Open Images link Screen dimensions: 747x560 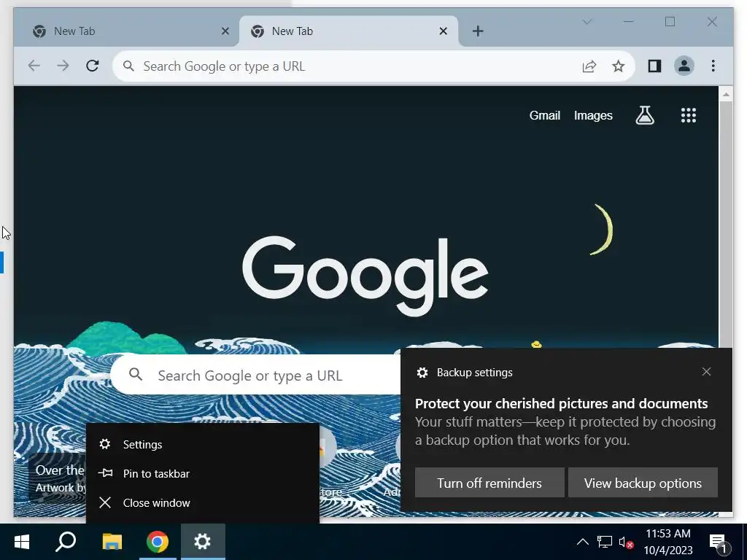[x=593, y=115]
